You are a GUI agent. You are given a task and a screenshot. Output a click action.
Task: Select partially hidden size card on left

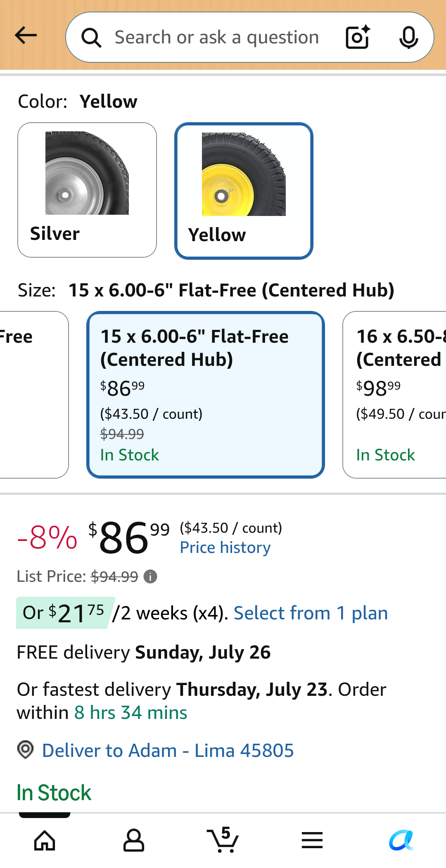tap(34, 395)
